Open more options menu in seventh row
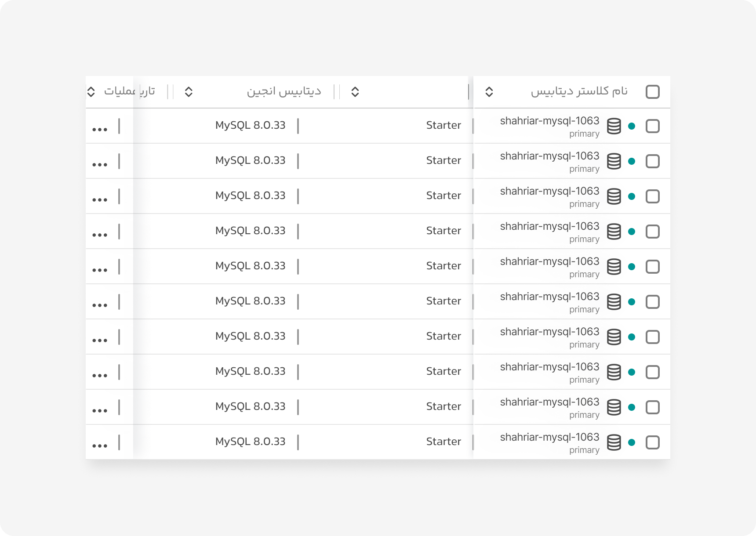Viewport: 756px width, 536px height. click(100, 340)
